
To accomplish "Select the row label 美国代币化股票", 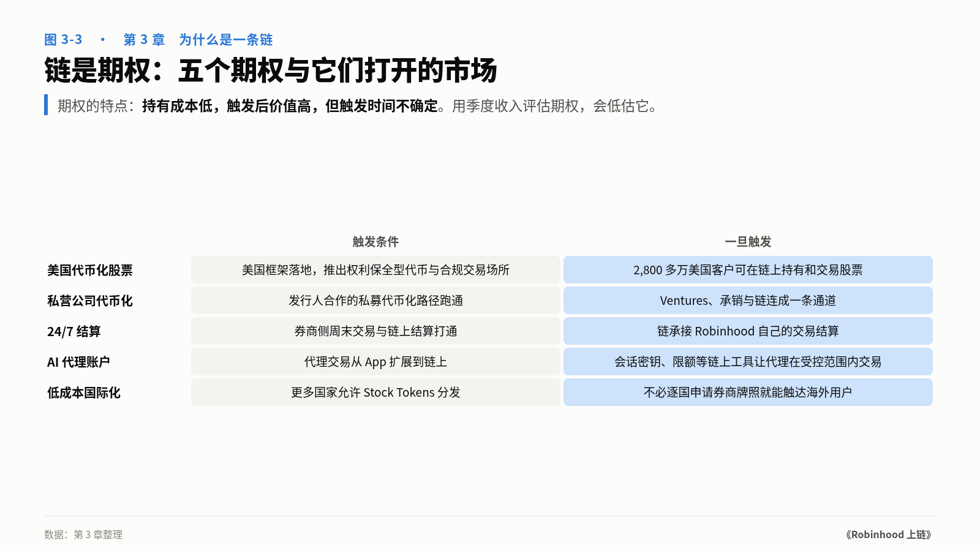I will [90, 270].
